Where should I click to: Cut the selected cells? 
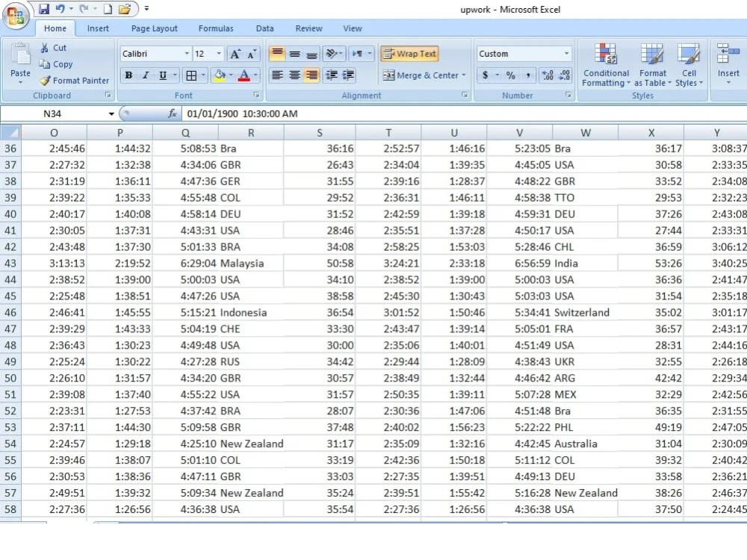click(x=53, y=48)
